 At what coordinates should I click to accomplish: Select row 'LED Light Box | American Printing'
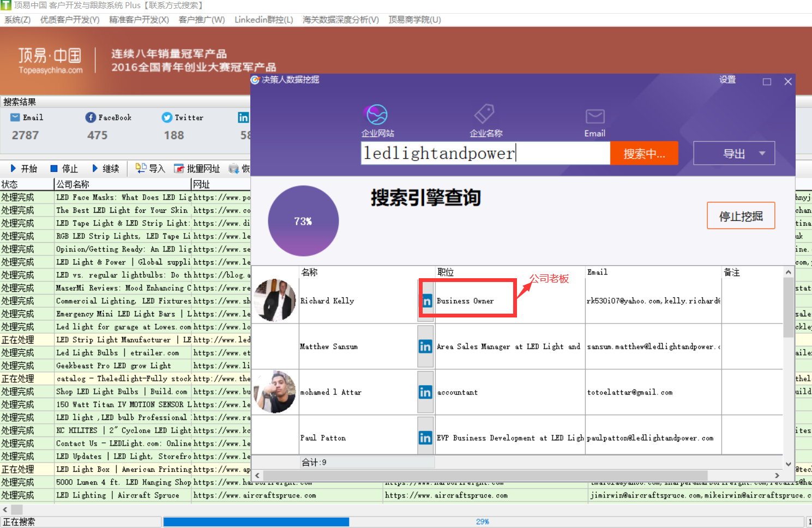click(x=125, y=469)
